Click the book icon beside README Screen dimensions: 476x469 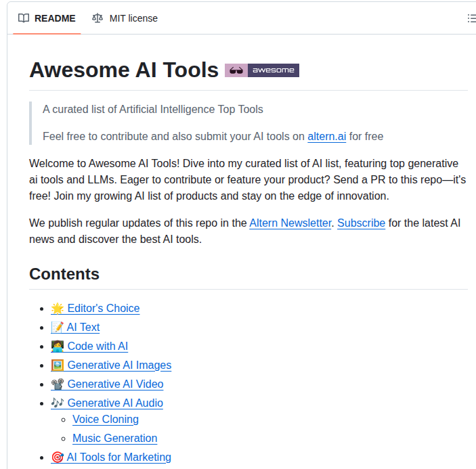[24, 18]
